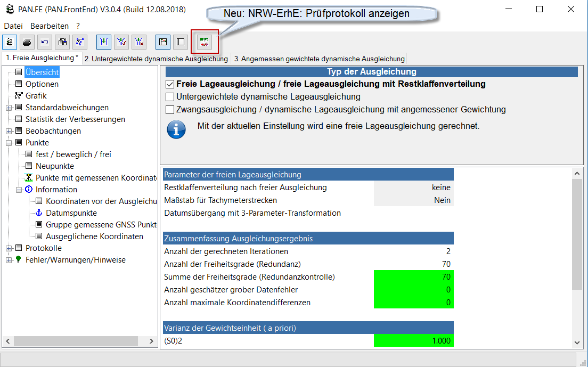Collapse the Punkte tree node
This screenshot has height=367, width=588.
[x=9, y=143]
